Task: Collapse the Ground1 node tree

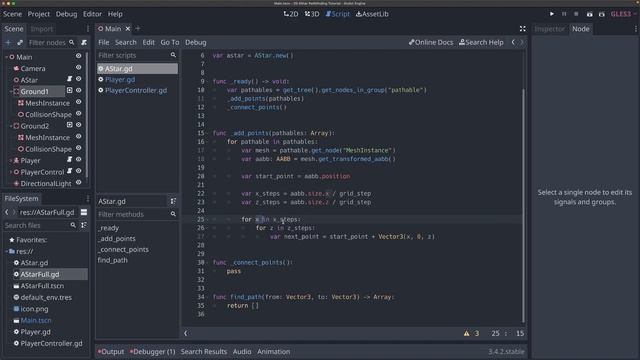Action: pos(11,91)
